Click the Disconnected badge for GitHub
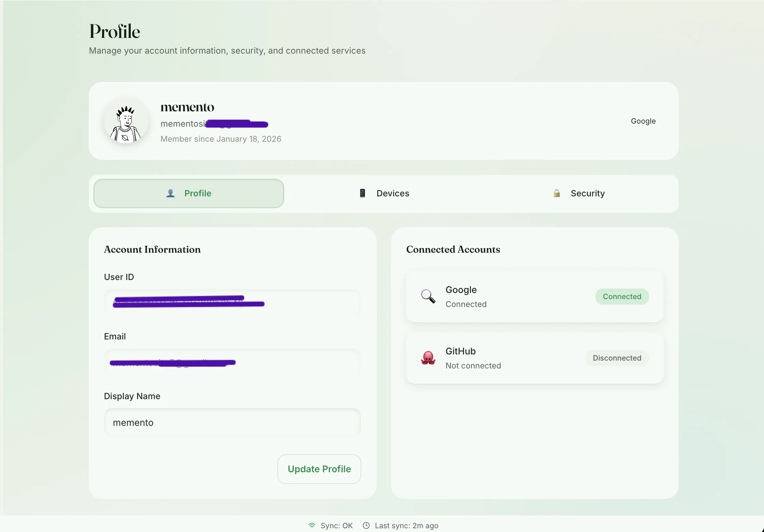 click(617, 358)
